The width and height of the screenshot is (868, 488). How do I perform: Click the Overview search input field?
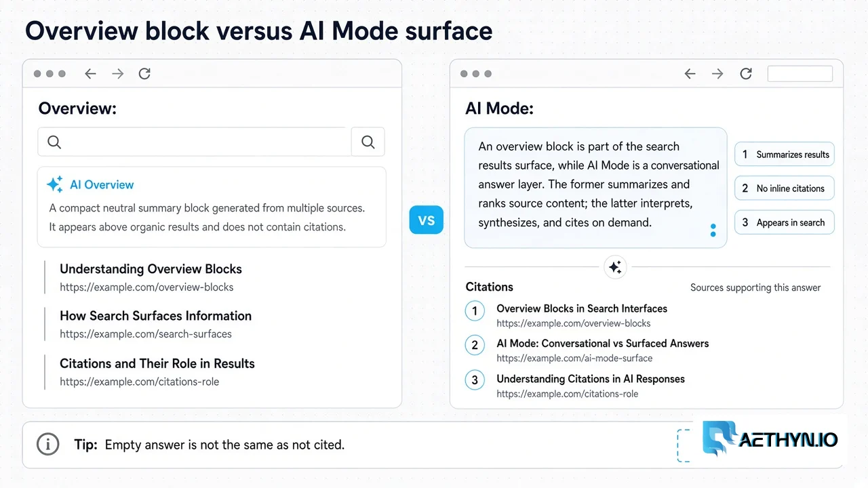[x=195, y=142]
